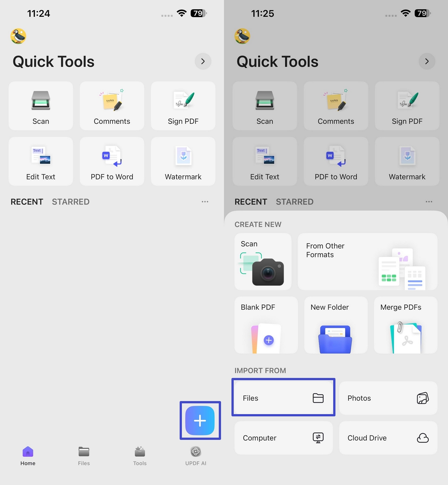
Task: Tap the Wi-Fi status icon on the 11:24 screen
Action: pyautogui.click(x=182, y=13)
